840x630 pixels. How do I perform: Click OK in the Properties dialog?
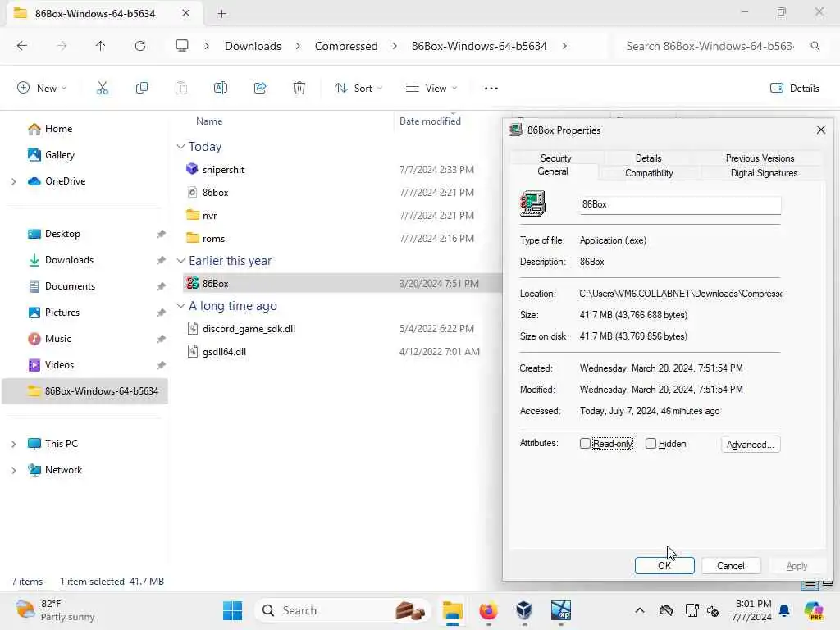coord(664,566)
